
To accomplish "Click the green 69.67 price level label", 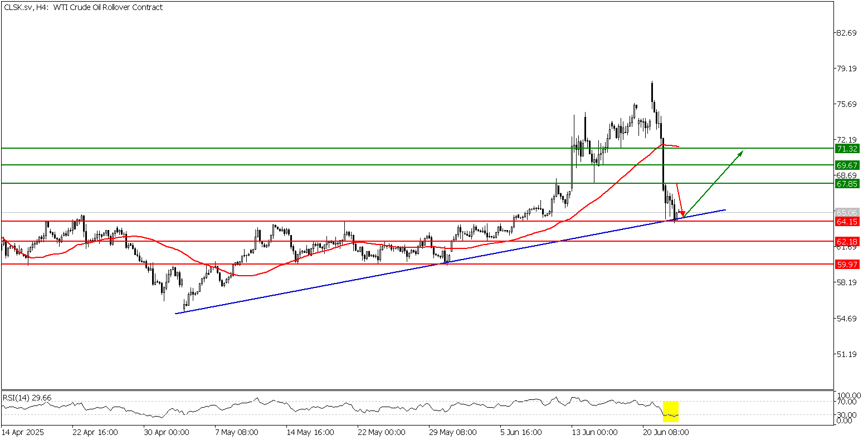I will click(x=847, y=165).
